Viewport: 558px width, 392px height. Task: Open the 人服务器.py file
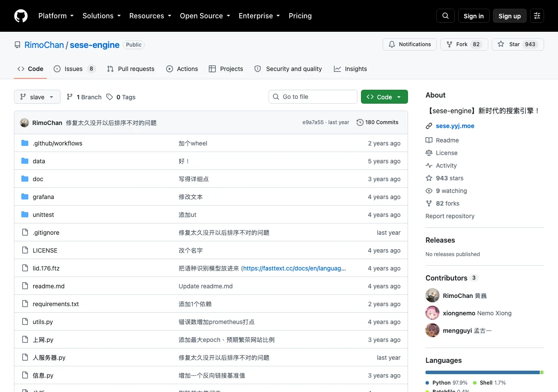click(x=49, y=357)
